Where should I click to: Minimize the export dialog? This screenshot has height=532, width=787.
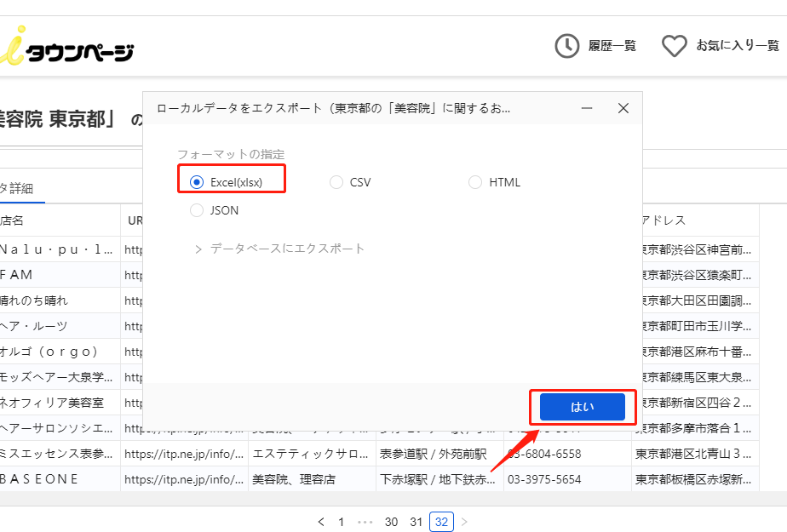587,108
